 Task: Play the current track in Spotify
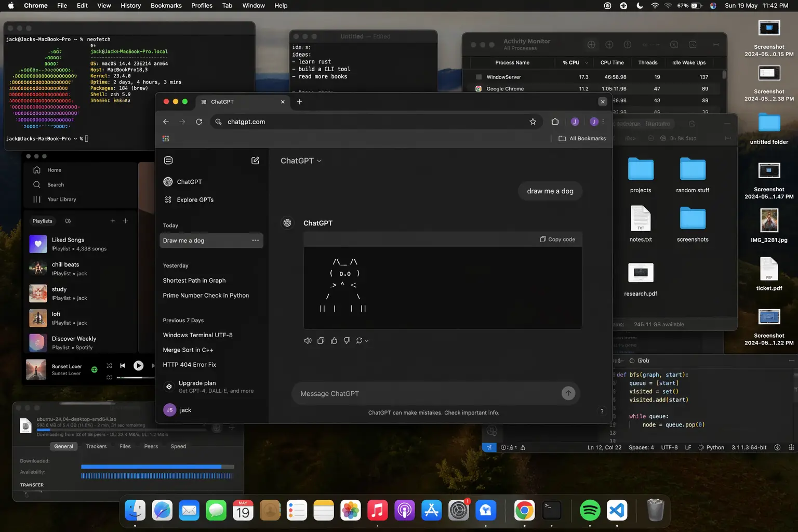click(138, 366)
